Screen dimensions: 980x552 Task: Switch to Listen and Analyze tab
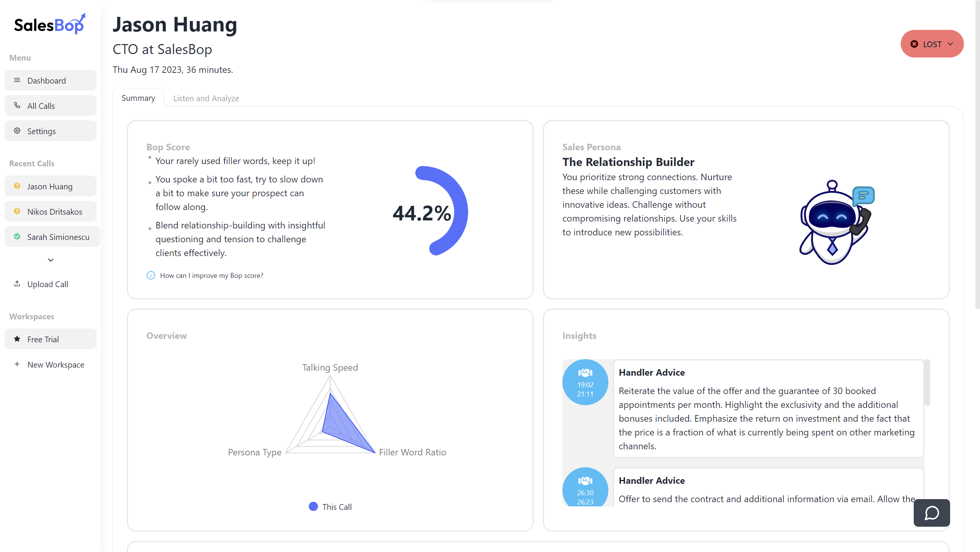click(206, 98)
